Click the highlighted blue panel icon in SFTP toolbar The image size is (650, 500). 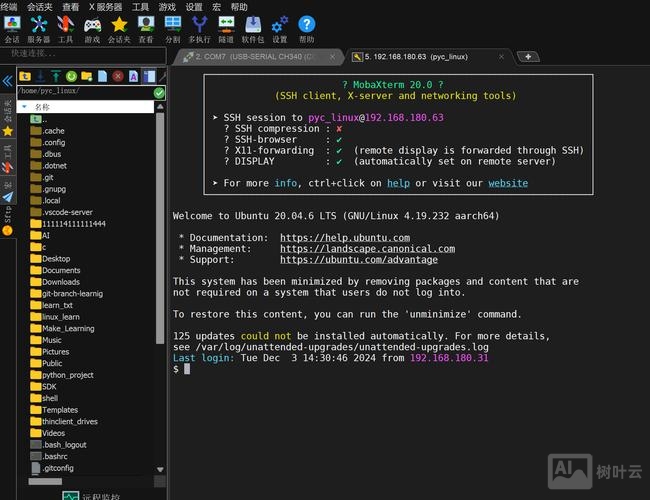point(149,76)
